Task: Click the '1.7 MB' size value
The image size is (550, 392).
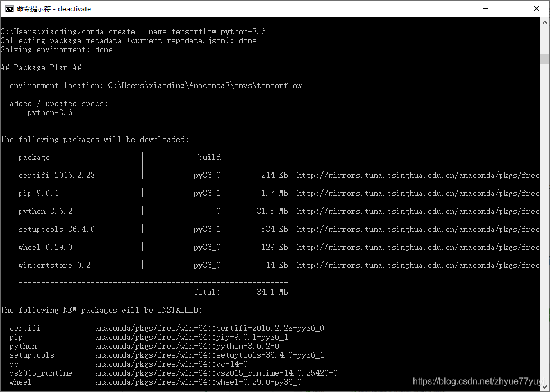Action: click(x=274, y=193)
